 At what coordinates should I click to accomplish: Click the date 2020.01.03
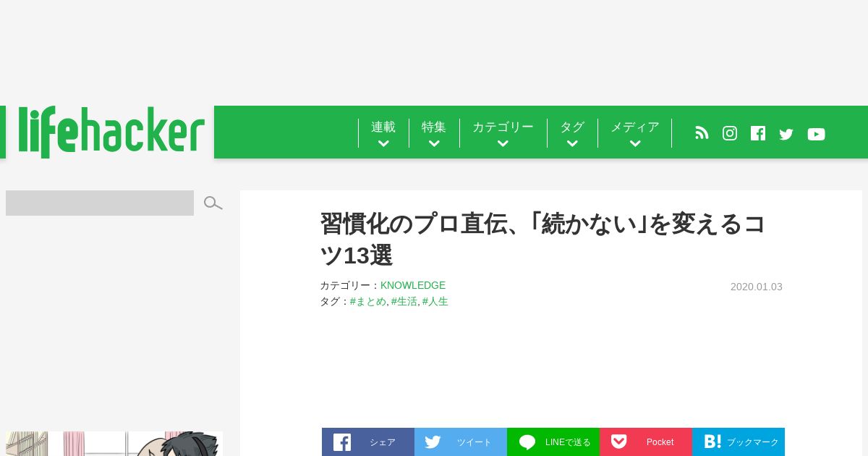(x=757, y=287)
